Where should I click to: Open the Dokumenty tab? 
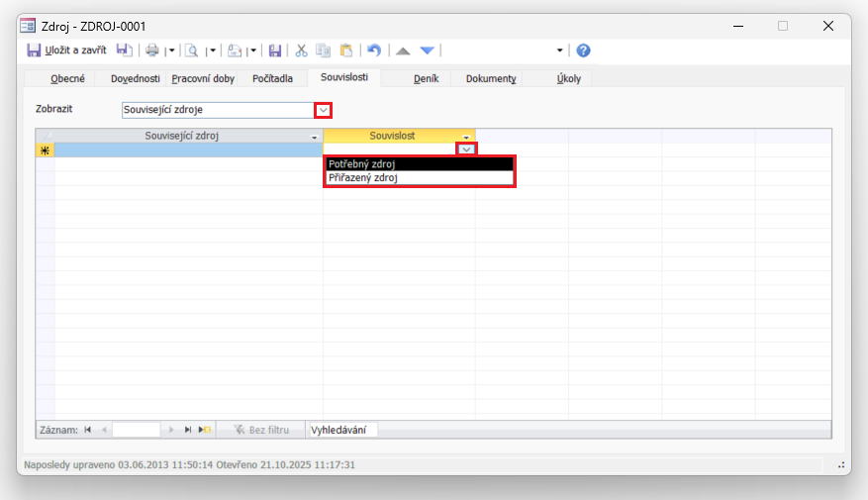coord(491,79)
